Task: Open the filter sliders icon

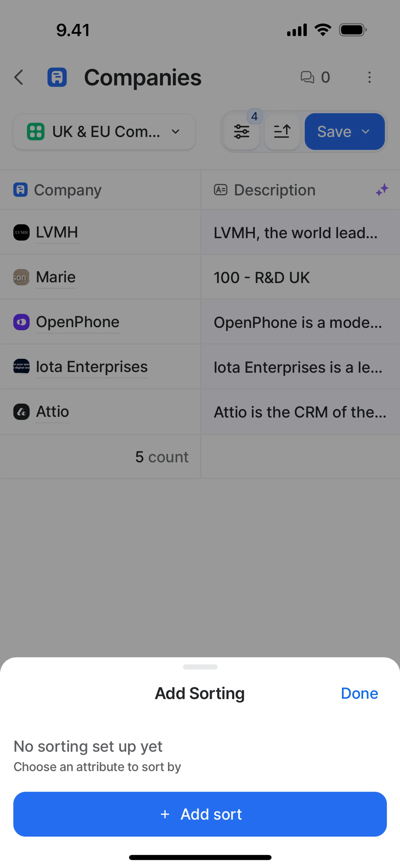Action: (241, 131)
